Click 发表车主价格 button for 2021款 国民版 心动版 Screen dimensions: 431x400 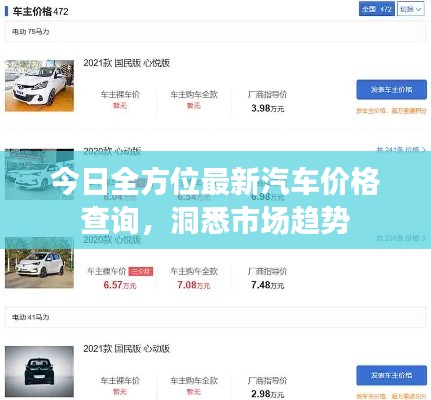click(391, 375)
